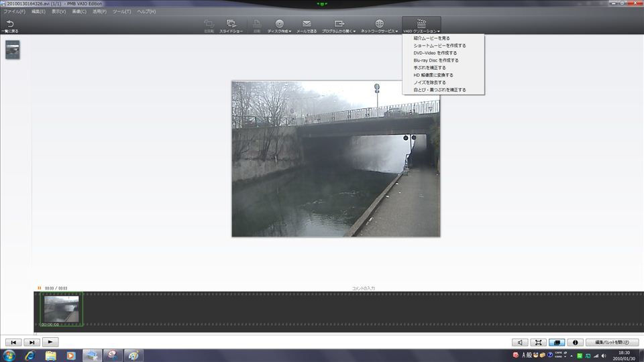Open Windows Media Player from taskbar
The width and height of the screenshot is (644, 362).
point(71,355)
